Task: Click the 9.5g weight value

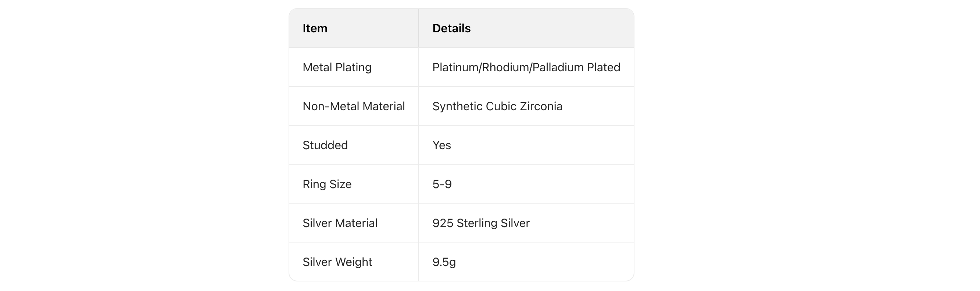Action: pyautogui.click(x=444, y=262)
